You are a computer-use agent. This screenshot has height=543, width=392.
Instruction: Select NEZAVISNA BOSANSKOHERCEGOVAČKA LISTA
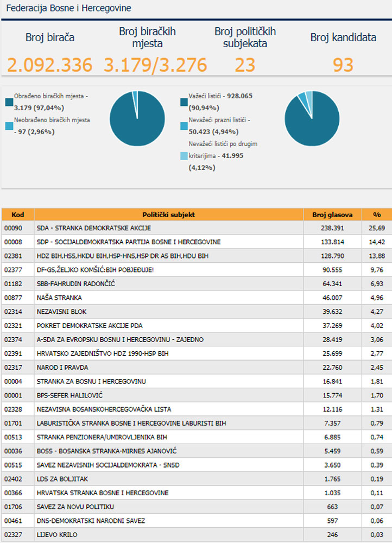[104, 409]
